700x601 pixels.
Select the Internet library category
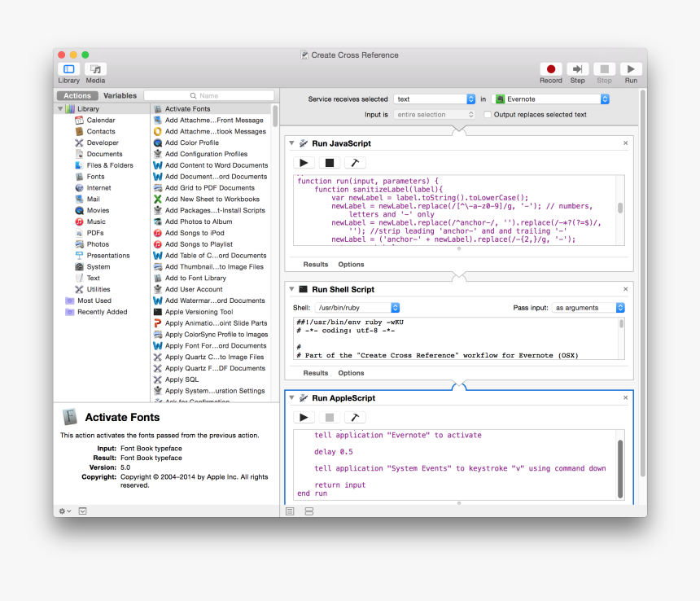point(98,188)
